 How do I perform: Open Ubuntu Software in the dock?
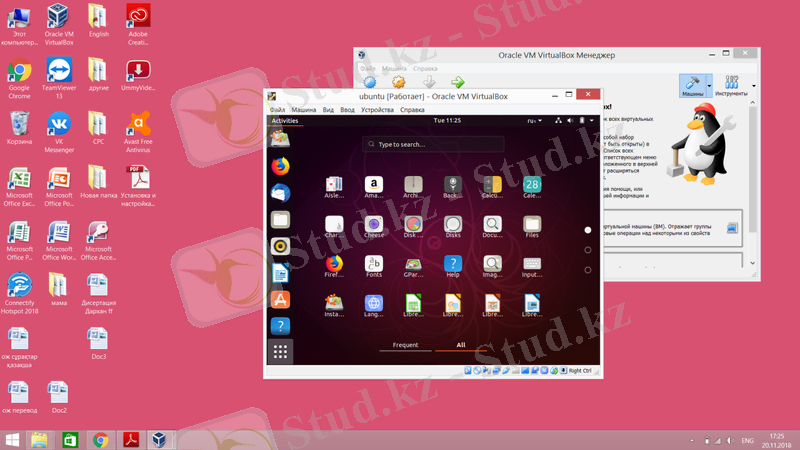click(x=281, y=299)
